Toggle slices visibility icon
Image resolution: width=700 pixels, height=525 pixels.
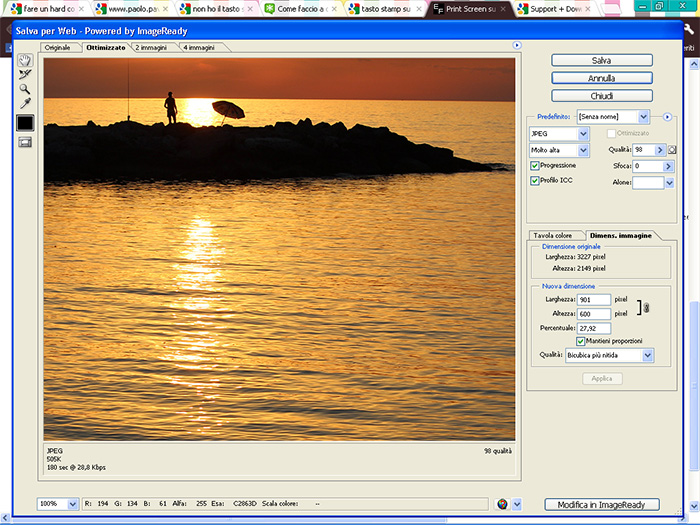25,142
